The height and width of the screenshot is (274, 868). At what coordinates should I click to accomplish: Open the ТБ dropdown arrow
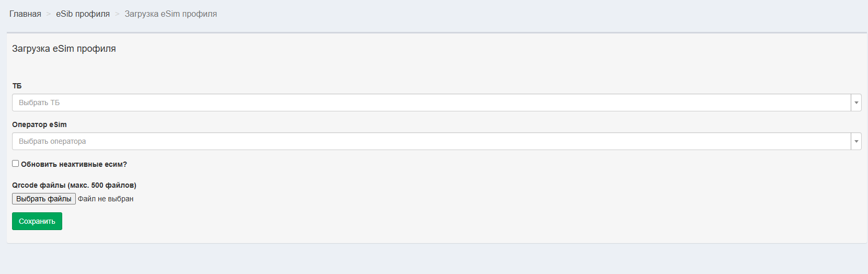[856, 103]
